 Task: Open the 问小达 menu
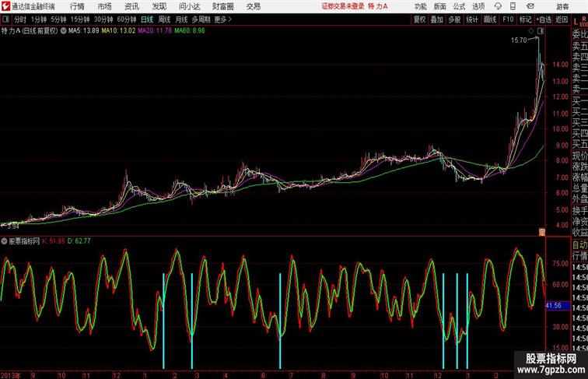[x=190, y=6]
